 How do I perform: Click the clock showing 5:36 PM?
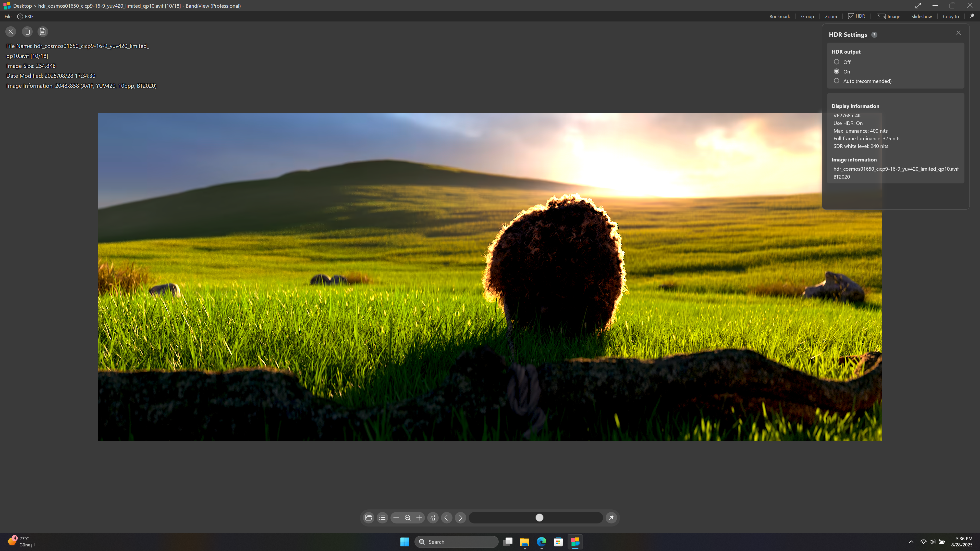point(962,542)
